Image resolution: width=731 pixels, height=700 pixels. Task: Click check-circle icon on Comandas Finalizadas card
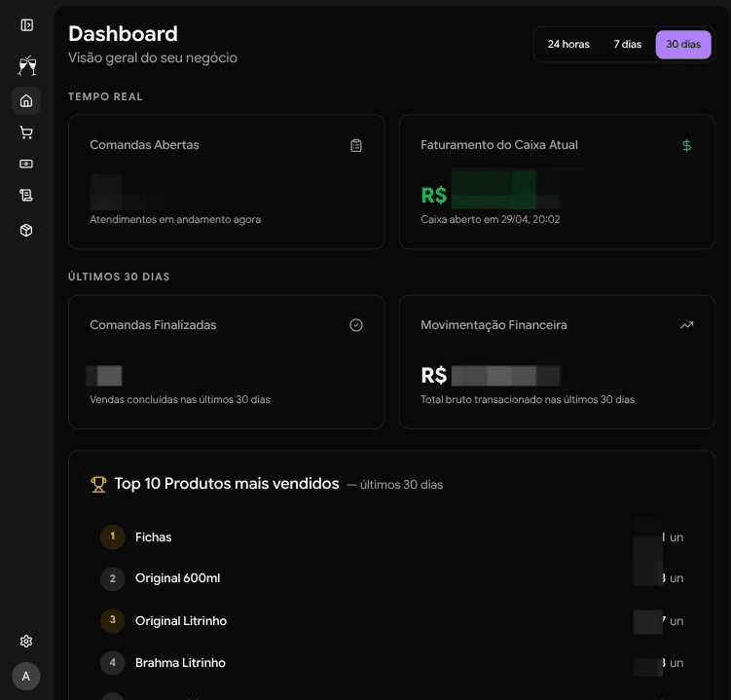pyautogui.click(x=356, y=325)
